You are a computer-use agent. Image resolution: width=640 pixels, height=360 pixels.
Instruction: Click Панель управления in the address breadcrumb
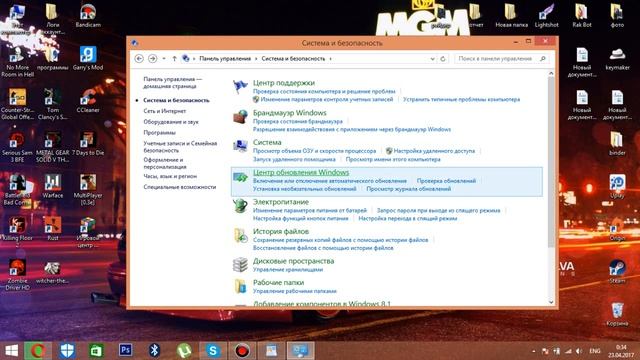pyautogui.click(x=225, y=59)
